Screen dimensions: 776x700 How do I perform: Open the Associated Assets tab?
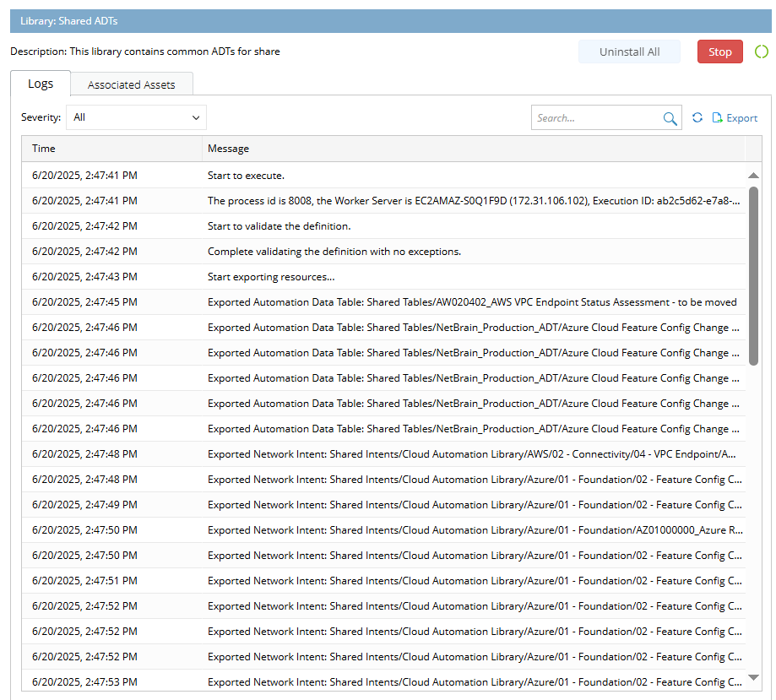(x=131, y=84)
